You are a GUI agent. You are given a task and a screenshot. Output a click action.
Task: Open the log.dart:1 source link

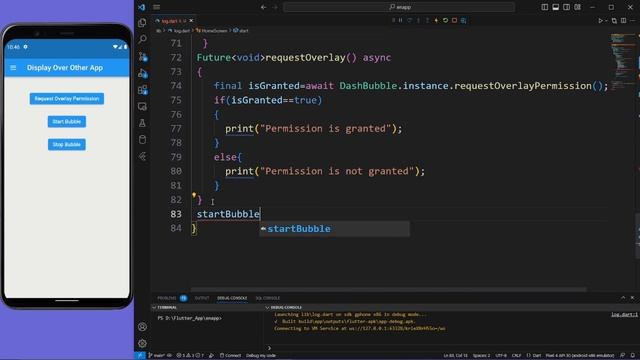(624, 314)
